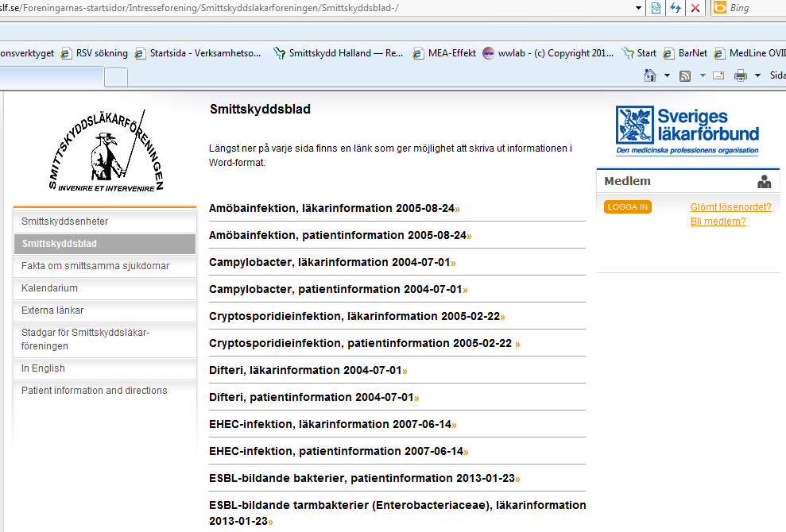This screenshot has height=532, width=786.
Task: Open the Start favorite in favorites bar
Action: click(639, 53)
